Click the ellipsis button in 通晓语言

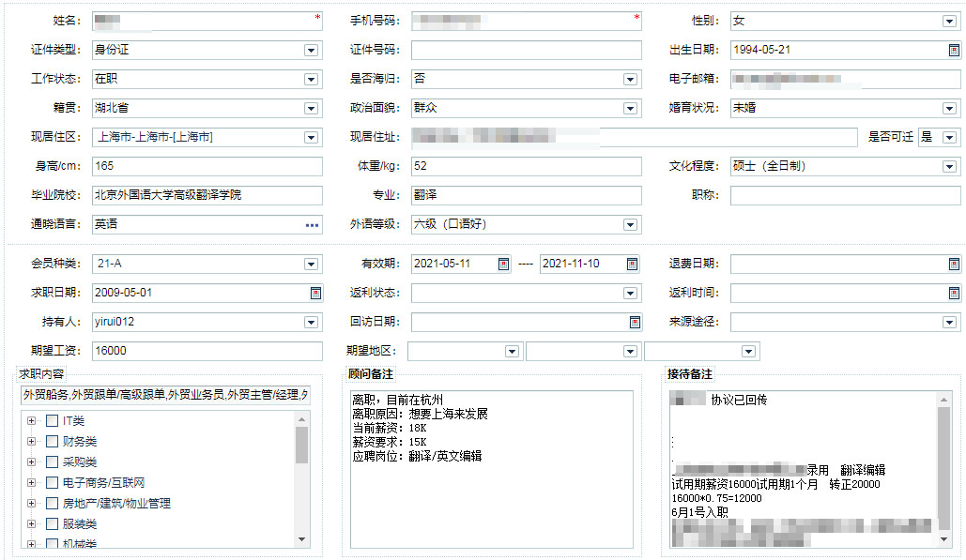(x=313, y=224)
